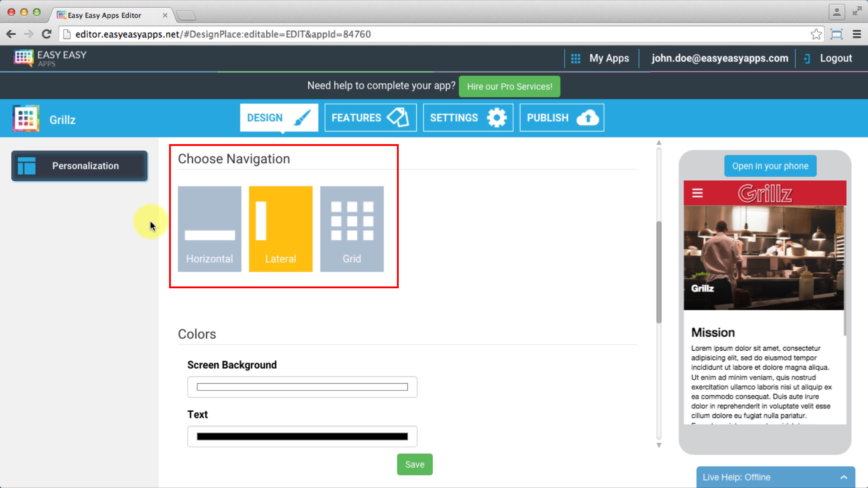Select Horizontal navigation layout
Image resolution: width=868 pixels, height=488 pixels.
tap(209, 229)
